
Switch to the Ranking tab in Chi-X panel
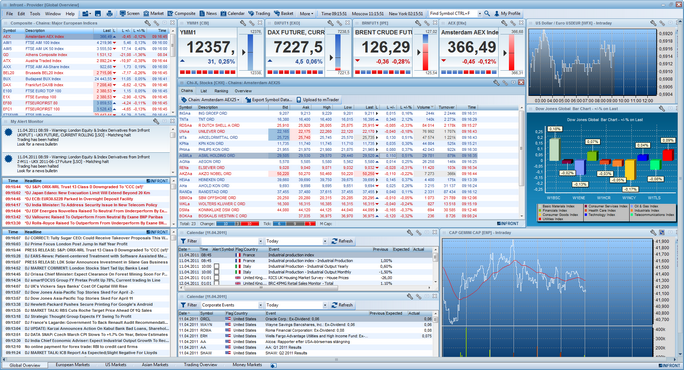point(221,91)
